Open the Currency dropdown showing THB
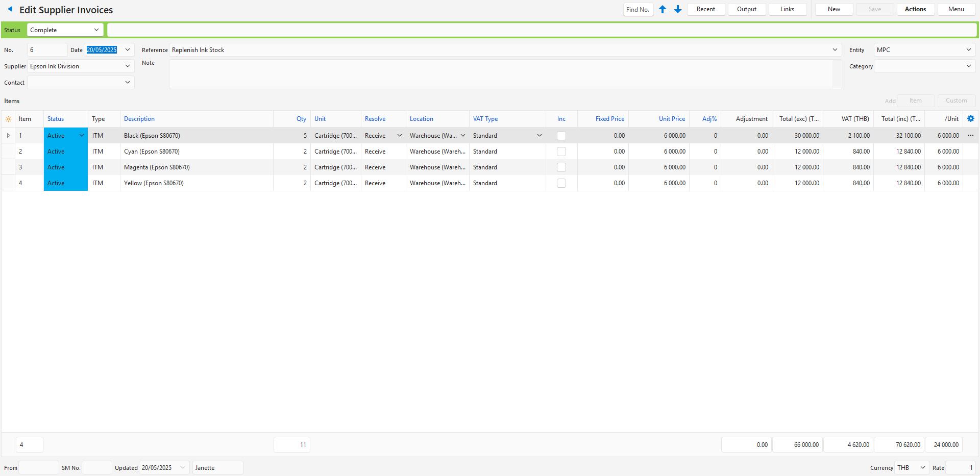The image size is (980, 476). 922,467
